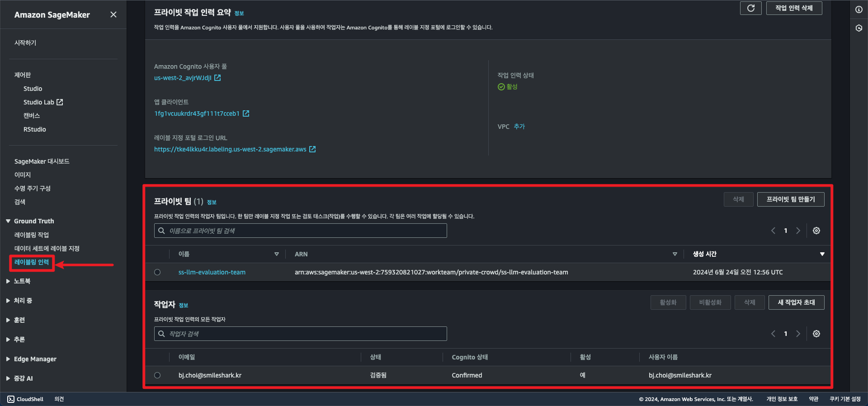
Task: Click the VPC 추가 link
Action: click(x=519, y=127)
